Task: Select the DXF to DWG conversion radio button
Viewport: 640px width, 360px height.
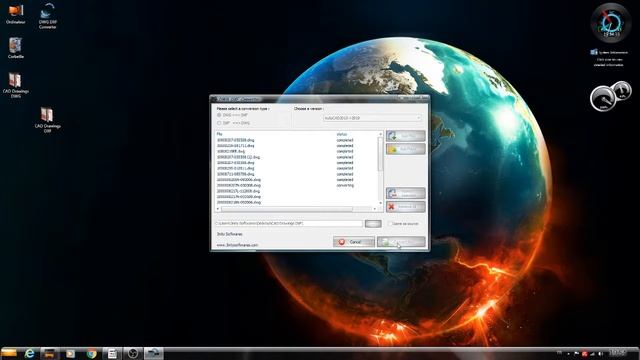Action: (219, 123)
